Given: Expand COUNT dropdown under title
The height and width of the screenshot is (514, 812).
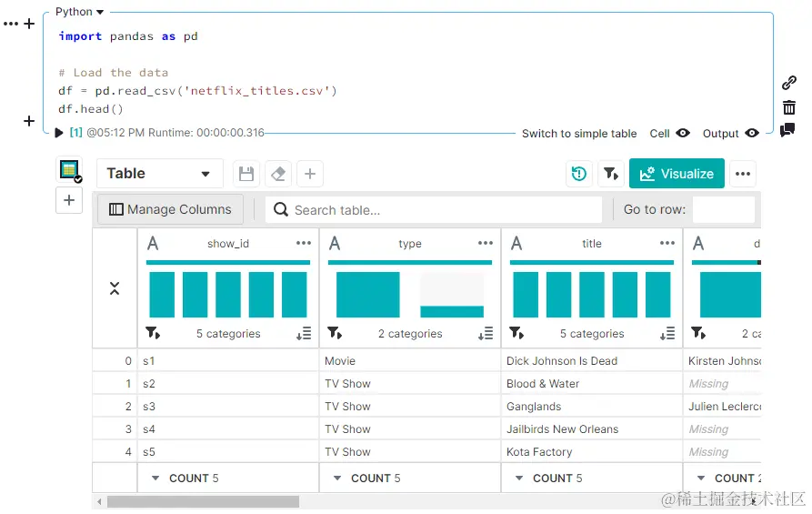Looking at the screenshot, I should [x=519, y=479].
